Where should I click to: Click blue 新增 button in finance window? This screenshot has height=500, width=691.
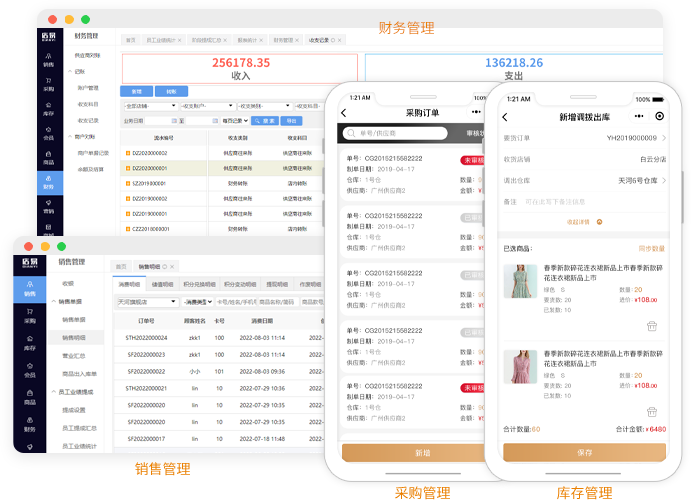point(137,92)
